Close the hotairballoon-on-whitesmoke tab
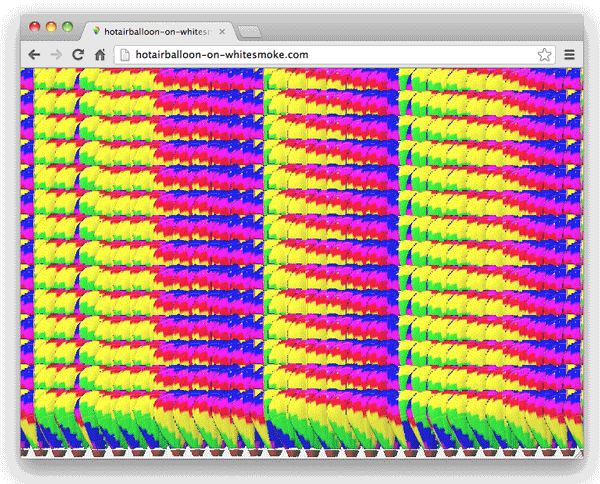The width and height of the screenshot is (600, 484). [x=222, y=32]
